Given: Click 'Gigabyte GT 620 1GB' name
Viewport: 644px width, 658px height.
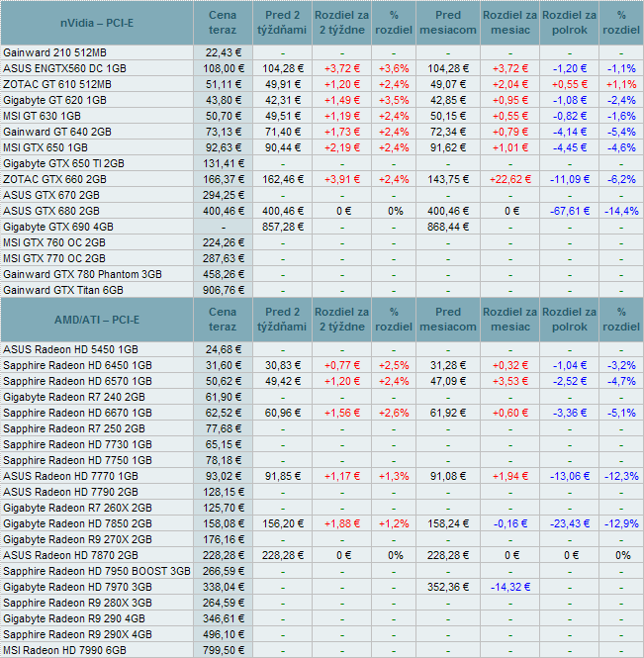Looking at the screenshot, I should [55, 100].
